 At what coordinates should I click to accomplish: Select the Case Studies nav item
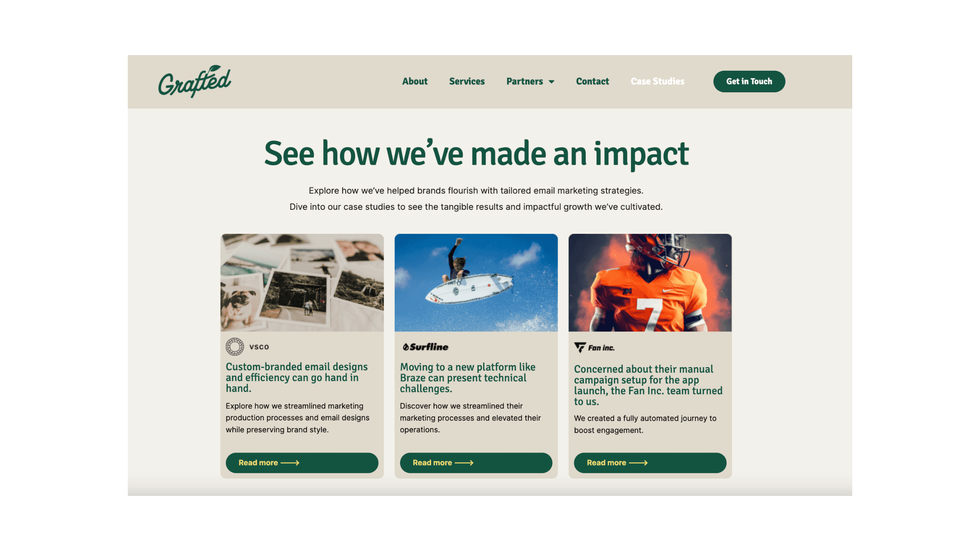pos(658,81)
